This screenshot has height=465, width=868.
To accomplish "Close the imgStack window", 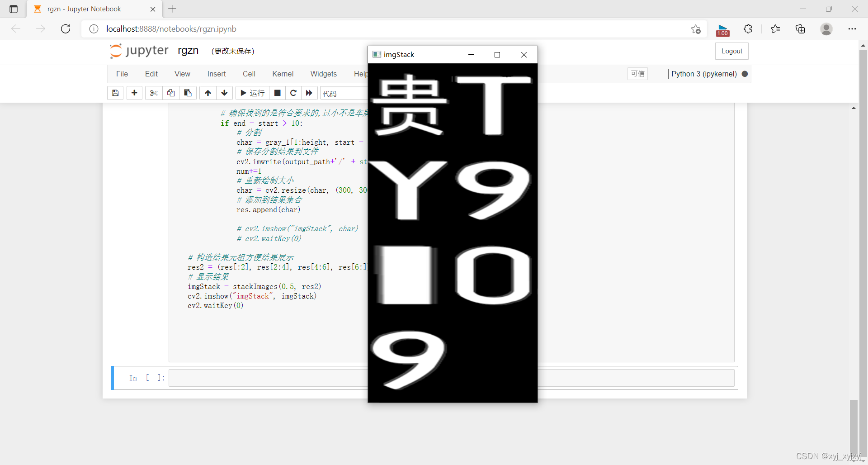I will click(x=524, y=55).
